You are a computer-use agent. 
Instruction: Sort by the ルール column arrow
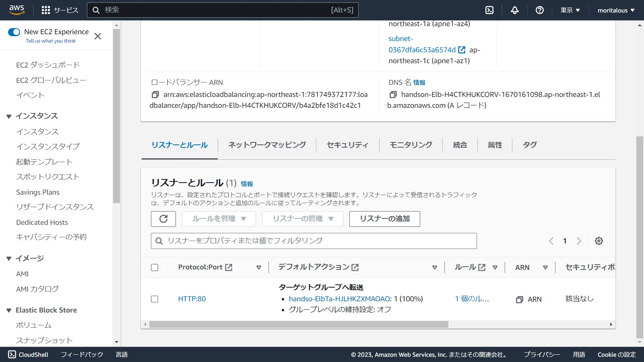[495, 267]
